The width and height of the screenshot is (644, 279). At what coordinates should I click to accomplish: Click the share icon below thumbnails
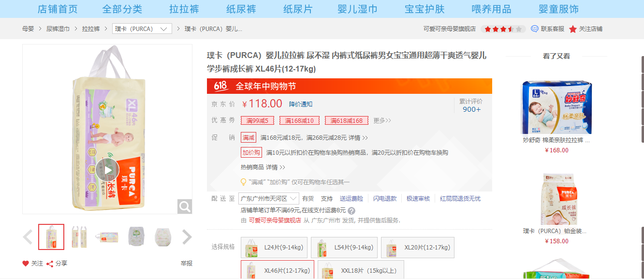pos(49,264)
